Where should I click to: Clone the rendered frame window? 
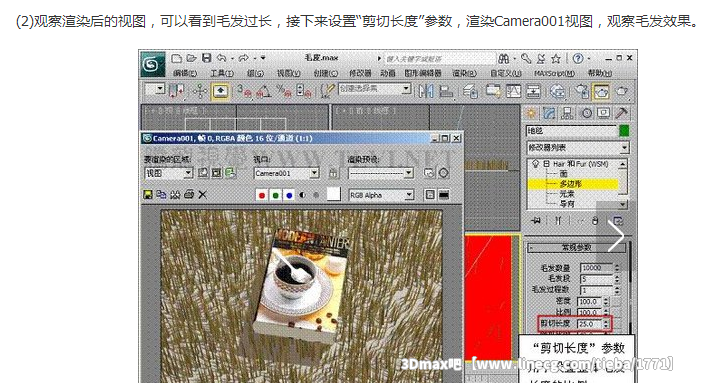[x=175, y=195]
